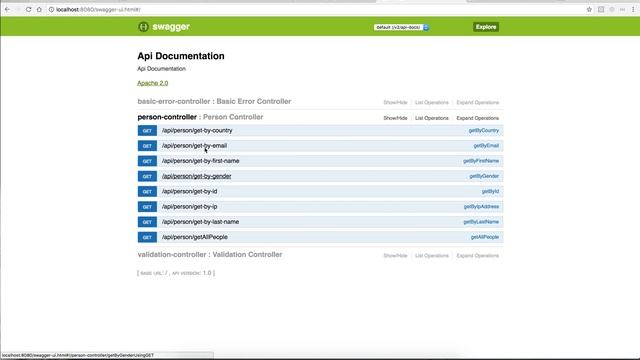Screen dimensions: 640x360
Task: Click List Operations for basic-error-controller
Action: click(431, 102)
